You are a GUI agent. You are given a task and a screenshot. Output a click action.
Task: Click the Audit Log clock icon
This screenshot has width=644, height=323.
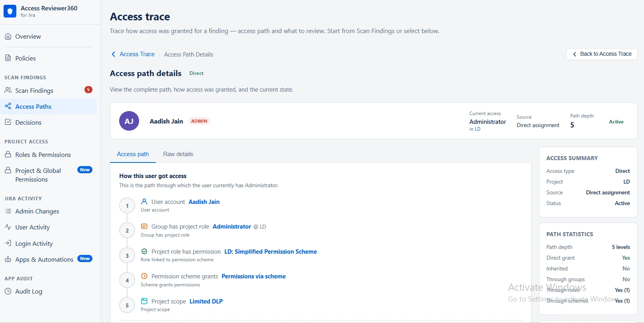(x=8, y=291)
